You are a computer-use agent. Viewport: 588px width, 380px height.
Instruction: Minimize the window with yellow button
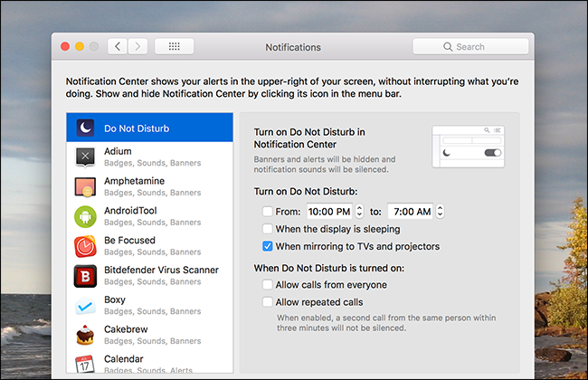pyautogui.click(x=80, y=46)
